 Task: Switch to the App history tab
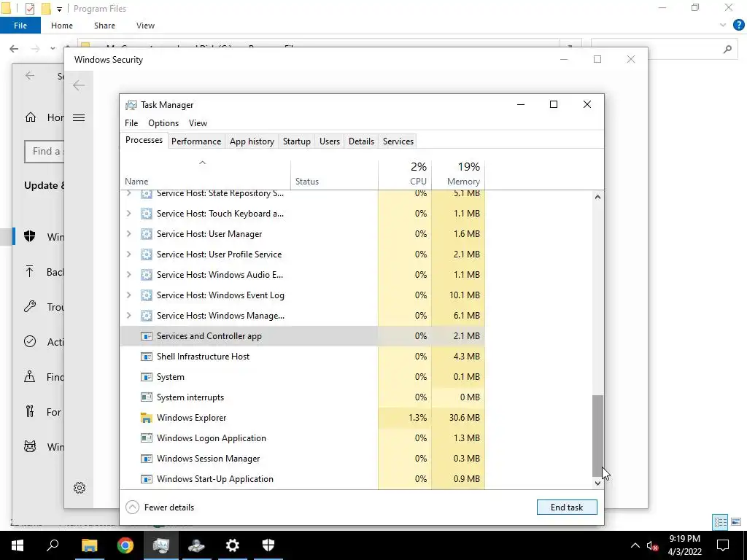[x=252, y=141]
